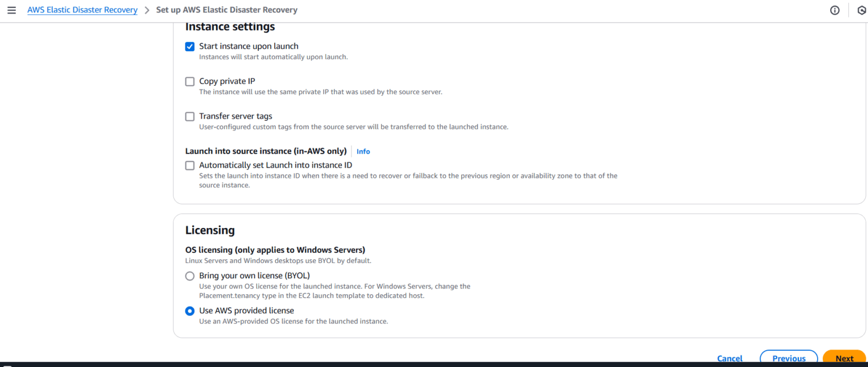Click the 'Start instance upon launch' label text
The height and width of the screenshot is (367, 868).
[249, 46]
